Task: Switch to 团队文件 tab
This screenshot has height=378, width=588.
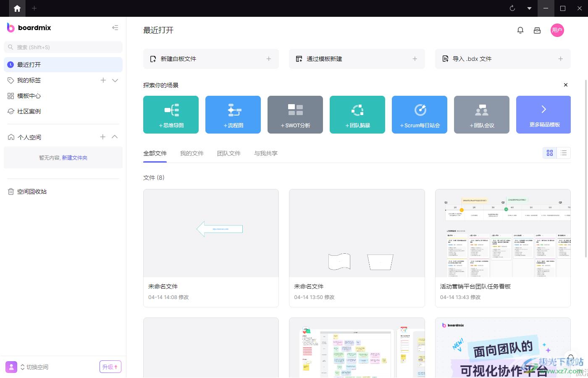Action: click(x=229, y=154)
